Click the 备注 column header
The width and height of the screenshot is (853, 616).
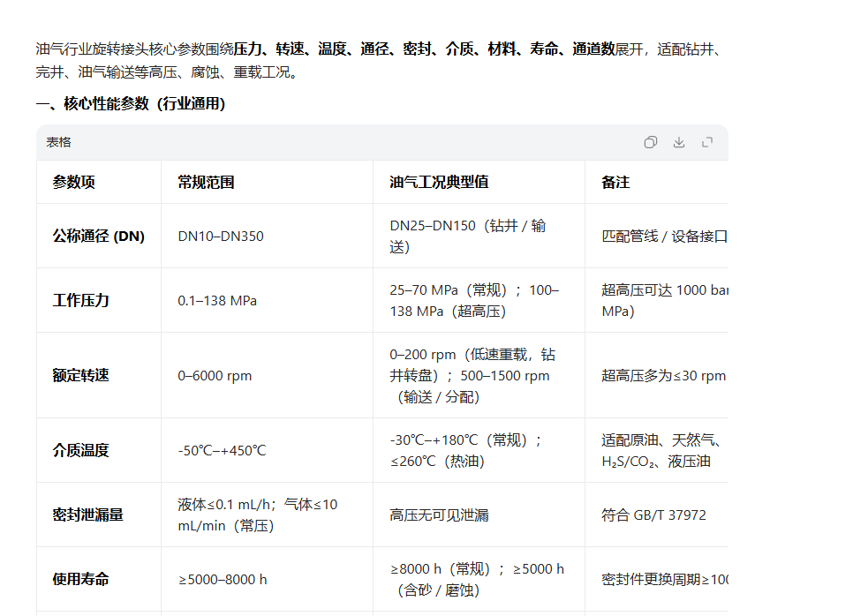615,183
